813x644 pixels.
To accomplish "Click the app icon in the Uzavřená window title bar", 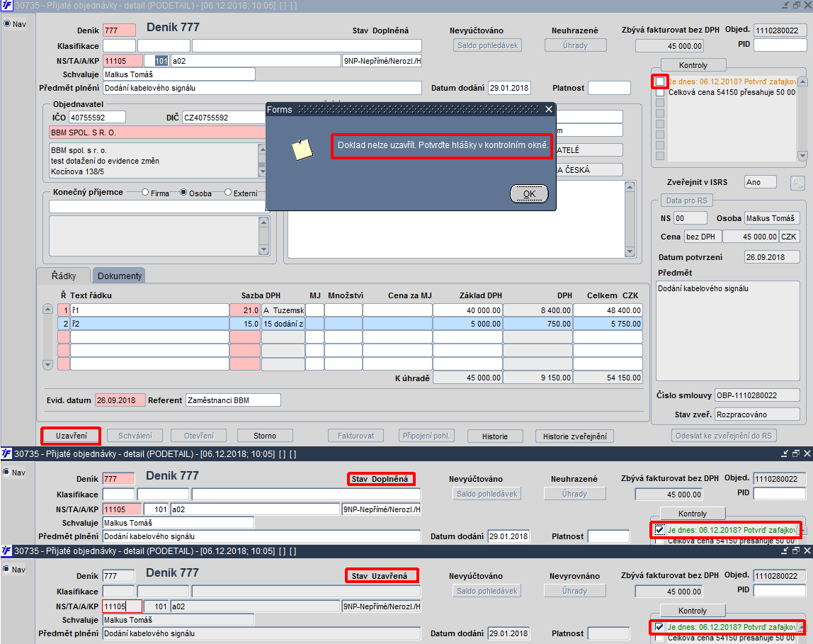I will (6, 550).
